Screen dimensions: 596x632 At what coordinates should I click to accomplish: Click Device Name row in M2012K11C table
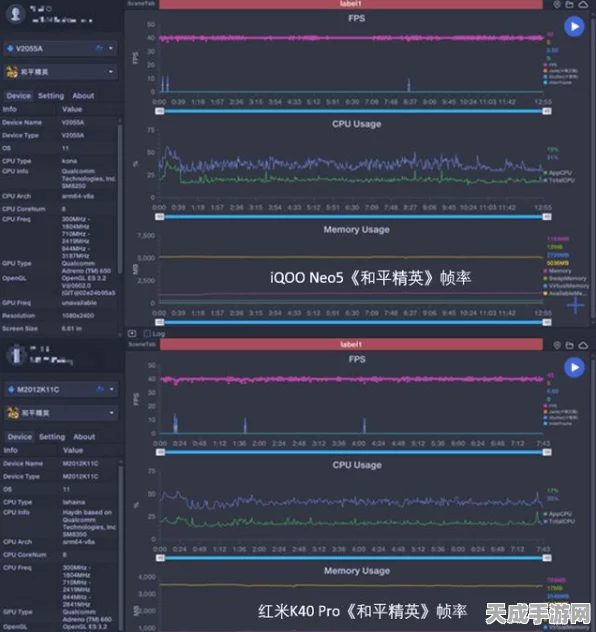tap(60, 464)
